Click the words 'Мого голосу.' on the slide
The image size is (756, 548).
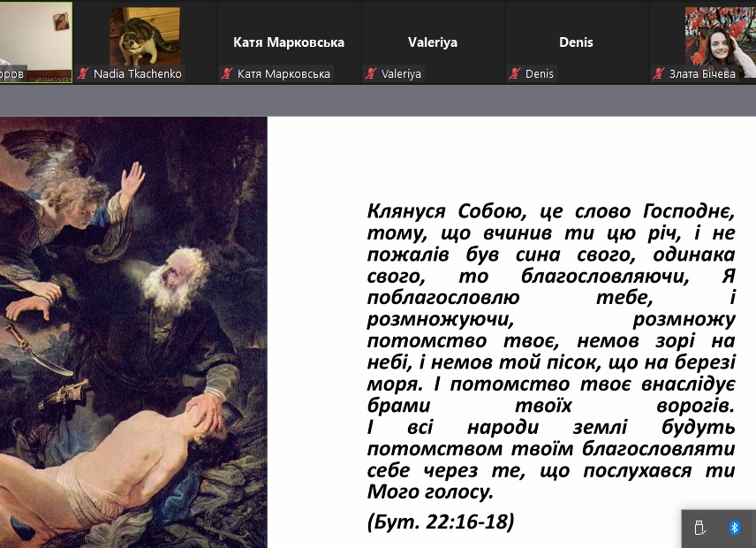click(430, 491)
